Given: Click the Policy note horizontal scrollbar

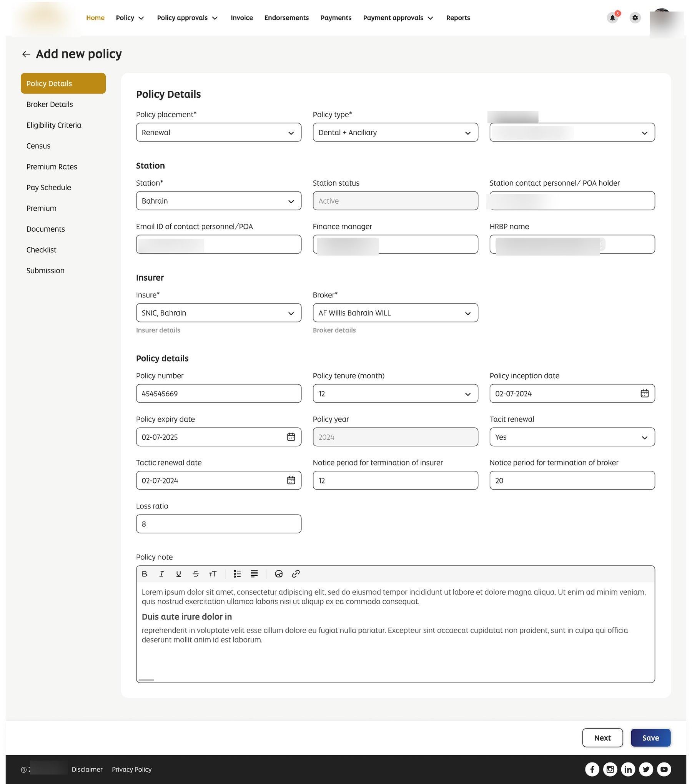Looking at the screenshot, I should point(146,680).
